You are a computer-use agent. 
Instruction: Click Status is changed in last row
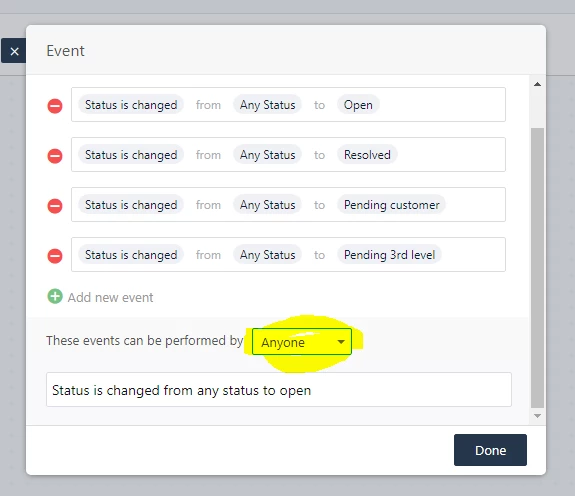pos(131,254)
